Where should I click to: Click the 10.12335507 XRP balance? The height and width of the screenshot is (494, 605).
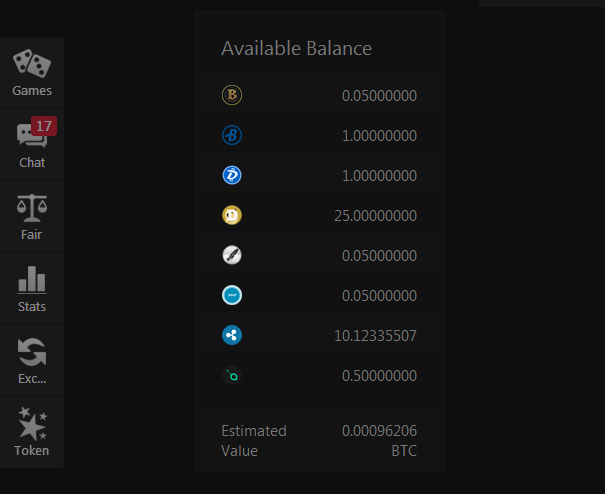(x=375, y=336)
